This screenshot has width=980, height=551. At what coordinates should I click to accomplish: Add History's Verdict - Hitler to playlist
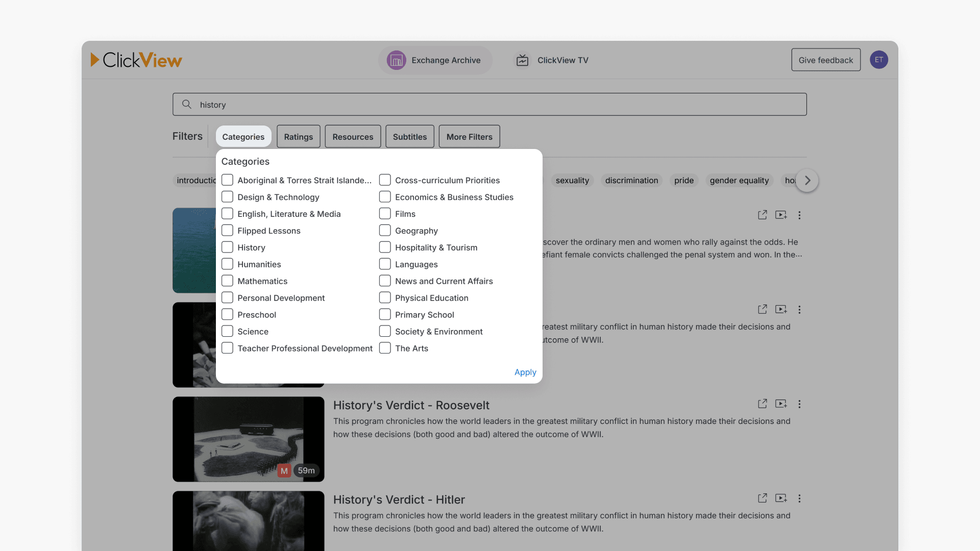coord(780,498)
